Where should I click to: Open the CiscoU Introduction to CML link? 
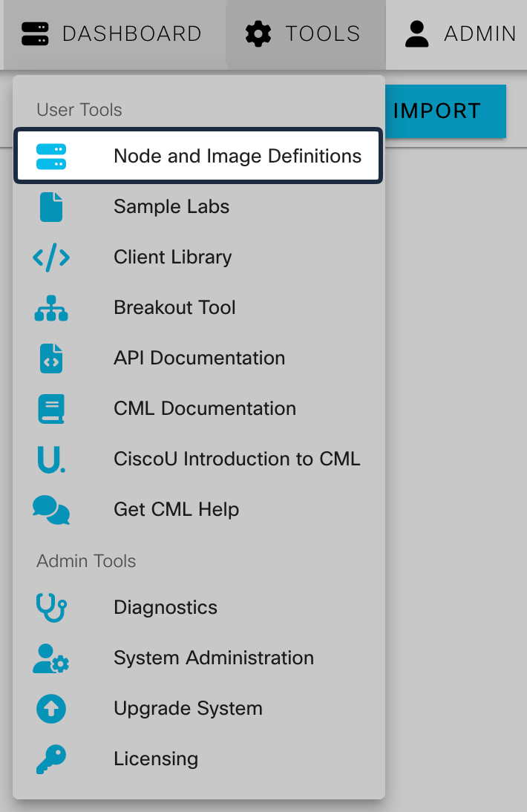[237, 459]
